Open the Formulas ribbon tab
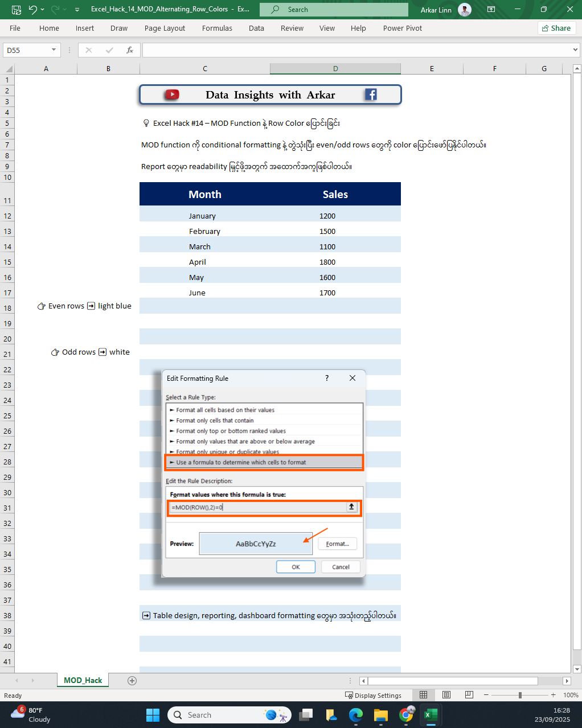This screenshot has height=728, width=582. tap(217, 28)
